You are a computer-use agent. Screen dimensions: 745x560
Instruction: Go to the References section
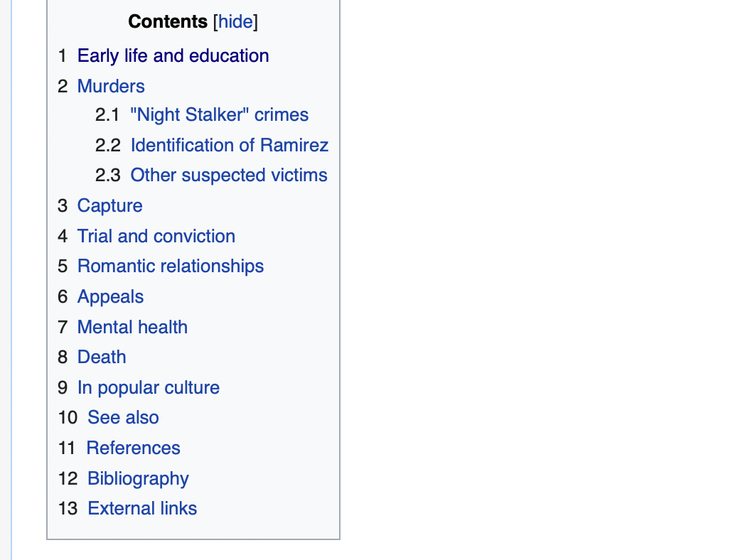point(133,448)
